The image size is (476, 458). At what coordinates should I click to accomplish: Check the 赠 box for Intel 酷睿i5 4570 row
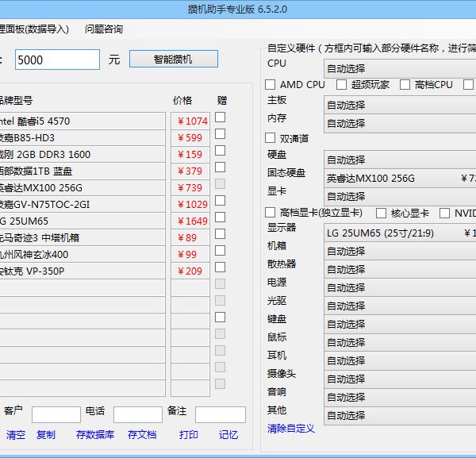pos(220,117)
